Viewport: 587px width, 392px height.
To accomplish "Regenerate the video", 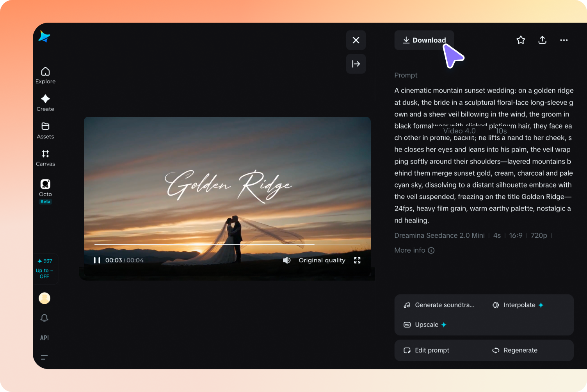I will click(515, 350).
